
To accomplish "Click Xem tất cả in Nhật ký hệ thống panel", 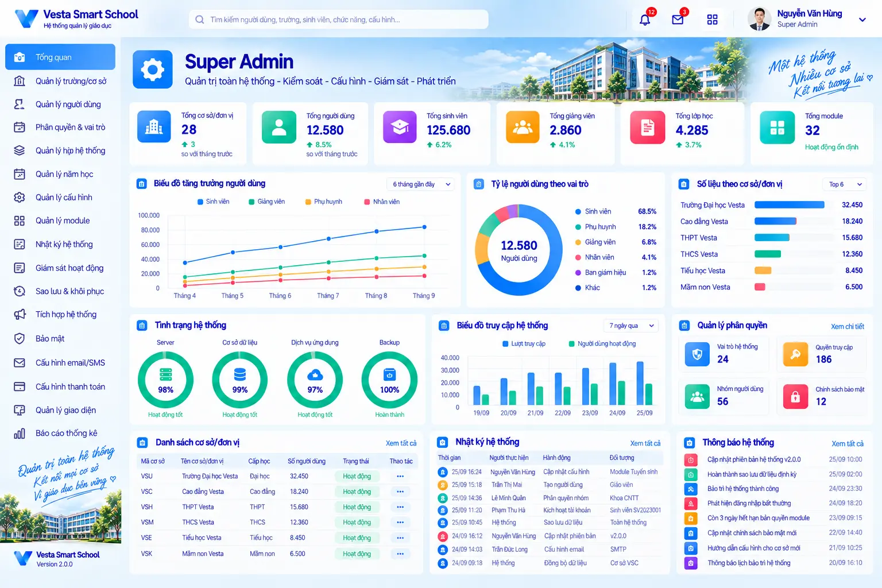I will 645,443.
